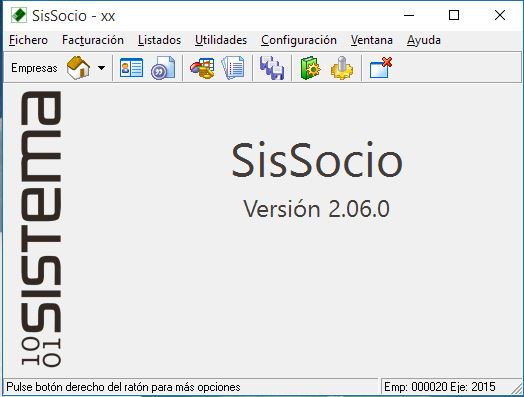Click the close window icon with red X in toolbar

click(x=381, y=68)
